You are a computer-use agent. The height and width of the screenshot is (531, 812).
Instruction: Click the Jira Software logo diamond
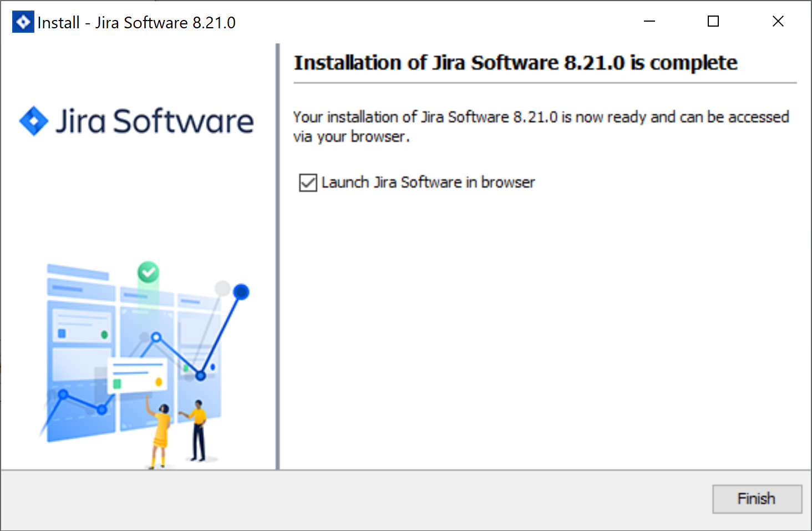(34, 121)
